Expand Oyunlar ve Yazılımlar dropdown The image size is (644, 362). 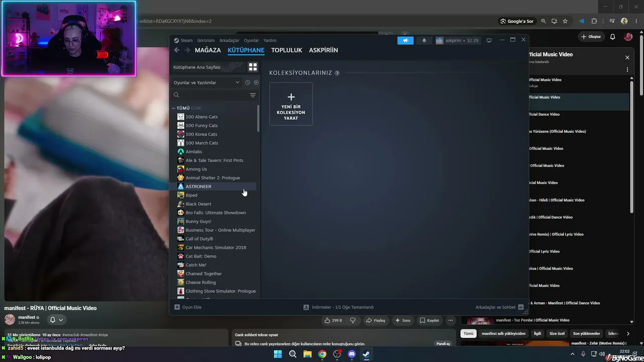tap(207, 82)
